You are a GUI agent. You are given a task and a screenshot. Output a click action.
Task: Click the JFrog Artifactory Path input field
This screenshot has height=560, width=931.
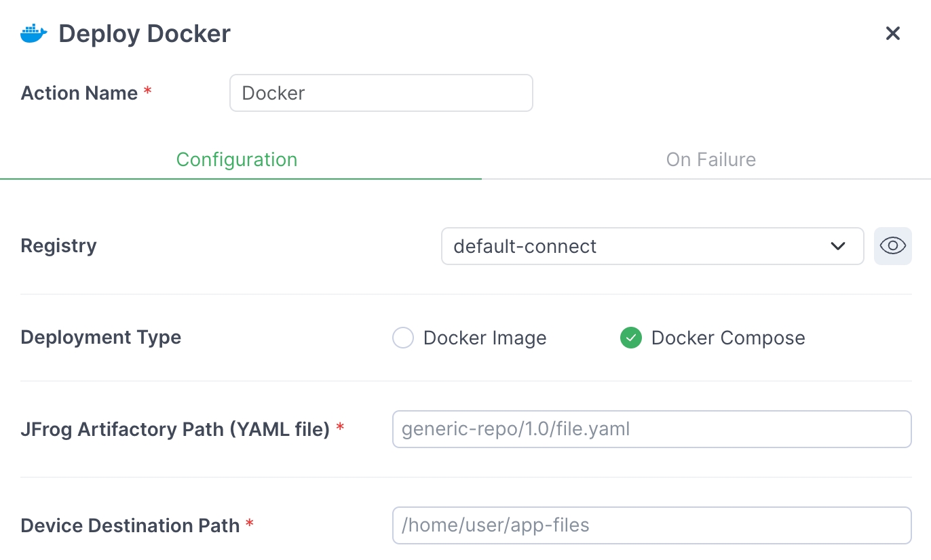(x=651, y=429)
